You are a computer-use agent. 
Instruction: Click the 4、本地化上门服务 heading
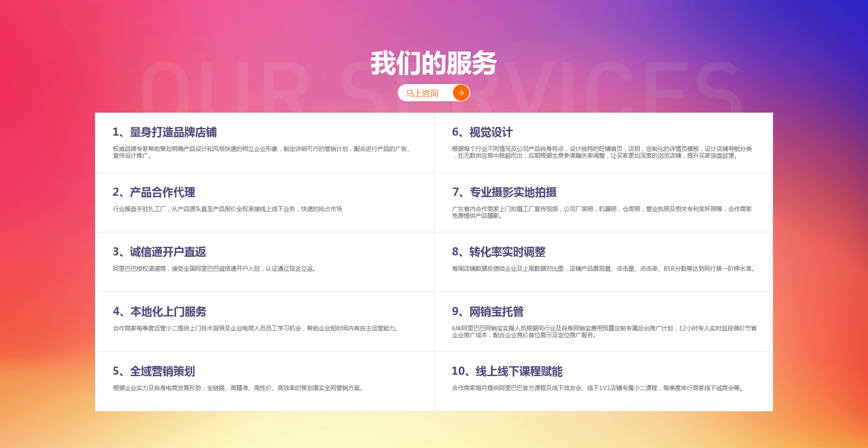[159, 311]
